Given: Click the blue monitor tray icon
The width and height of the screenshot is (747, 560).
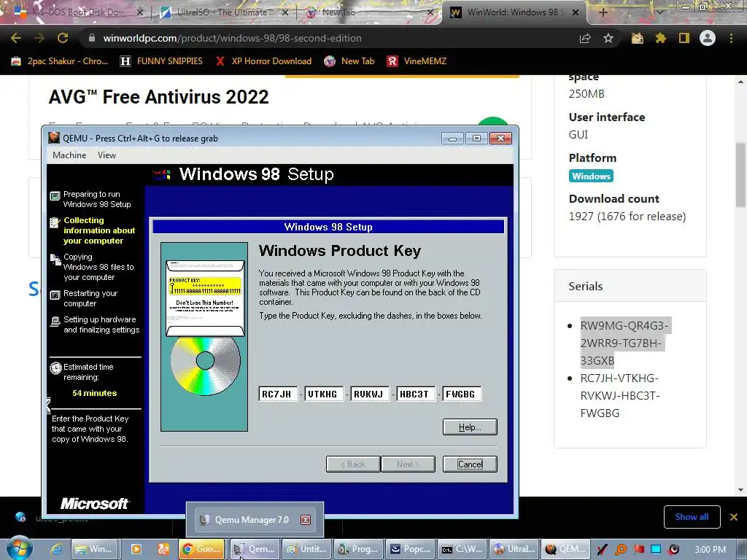Looking at the screenshot, I should point(656,550).
